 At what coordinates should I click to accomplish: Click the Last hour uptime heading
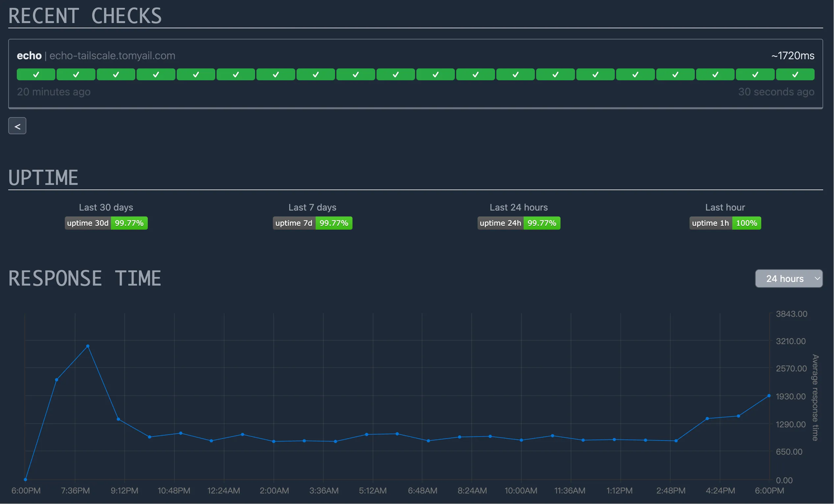[x=725, y=207]
